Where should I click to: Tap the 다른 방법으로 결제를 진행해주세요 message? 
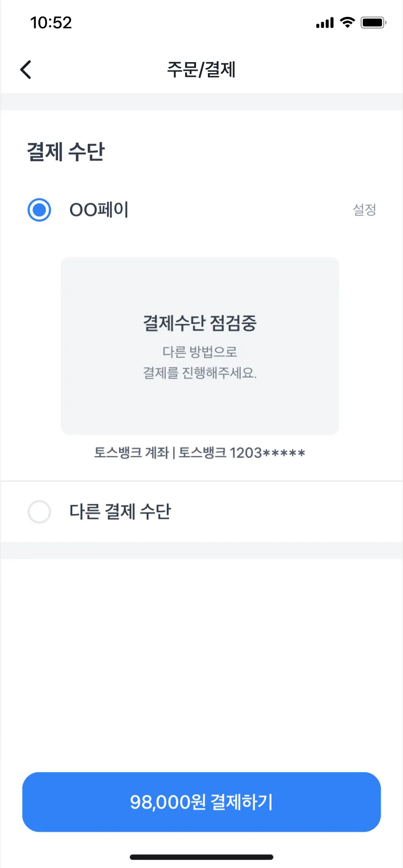click(x=200, y=362)
